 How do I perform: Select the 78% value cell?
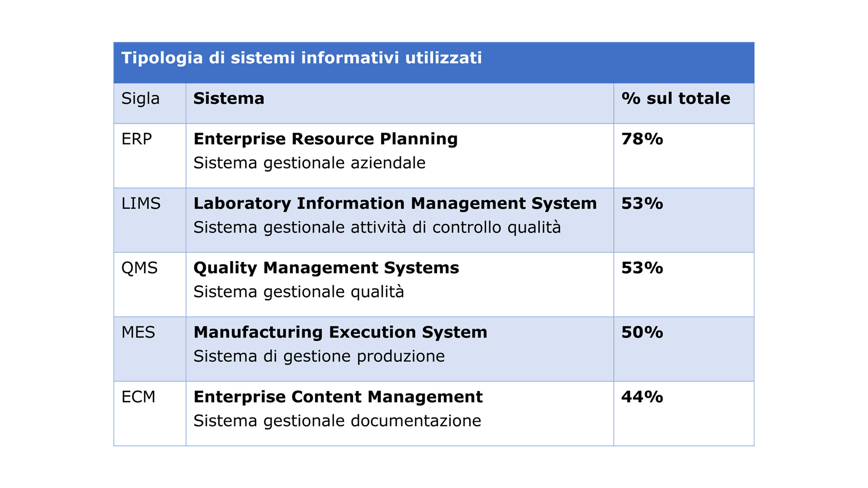(642, 139)
